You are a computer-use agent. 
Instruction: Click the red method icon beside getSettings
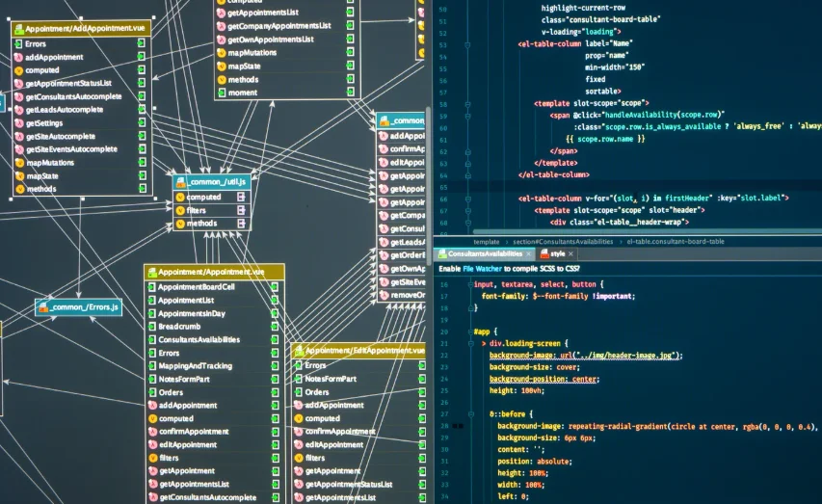point(19,123)
